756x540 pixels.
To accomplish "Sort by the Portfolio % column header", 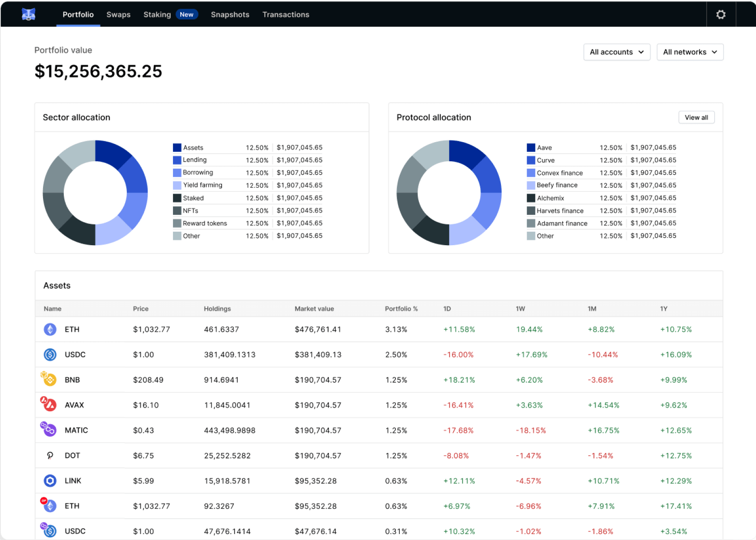I will (401, 309).
